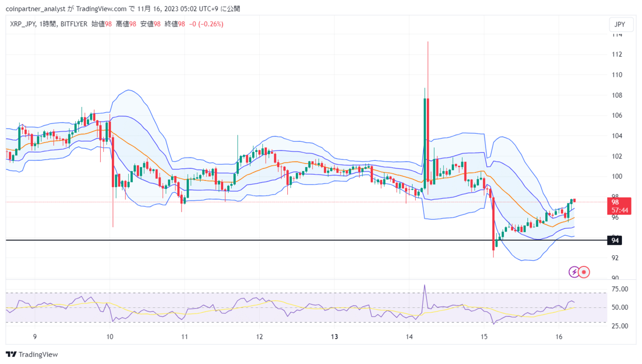Click the red 98 current price countdown label
The height and width of the screenshot is (364, 642).
618,206
